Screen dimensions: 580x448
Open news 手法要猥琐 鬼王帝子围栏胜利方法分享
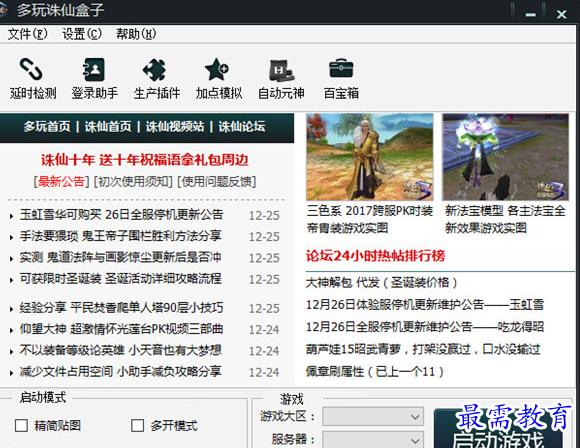(x=121, y=236)
